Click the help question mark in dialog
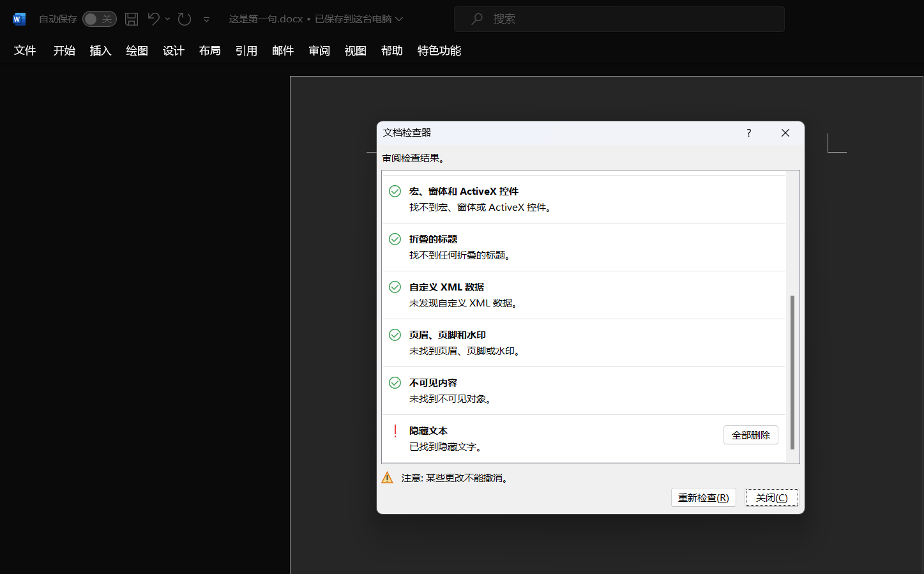924x574 pixels. (x=748, y=133)
